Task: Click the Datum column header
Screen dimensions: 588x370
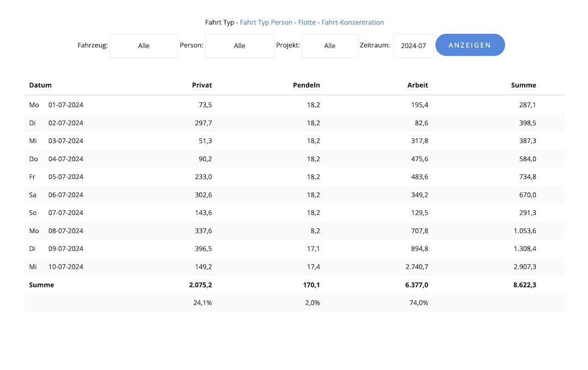Action: pyautogui.click(x=40, y=85)
